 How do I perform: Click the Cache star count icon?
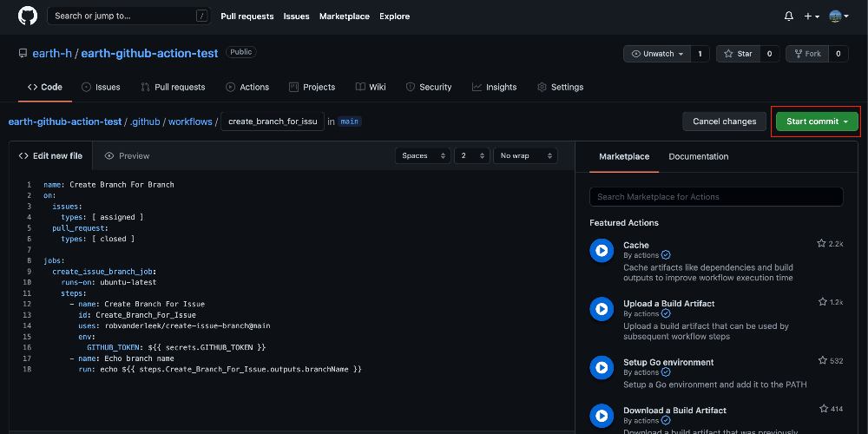(x=821, y=244)
